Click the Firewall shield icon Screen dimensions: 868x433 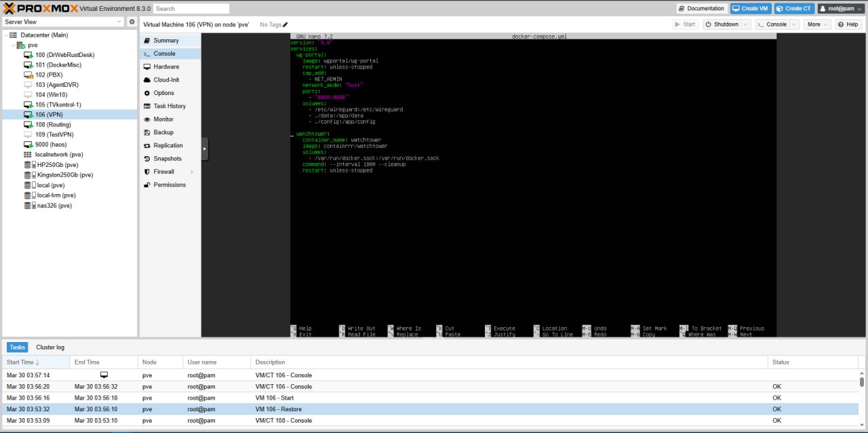[147, 172]
